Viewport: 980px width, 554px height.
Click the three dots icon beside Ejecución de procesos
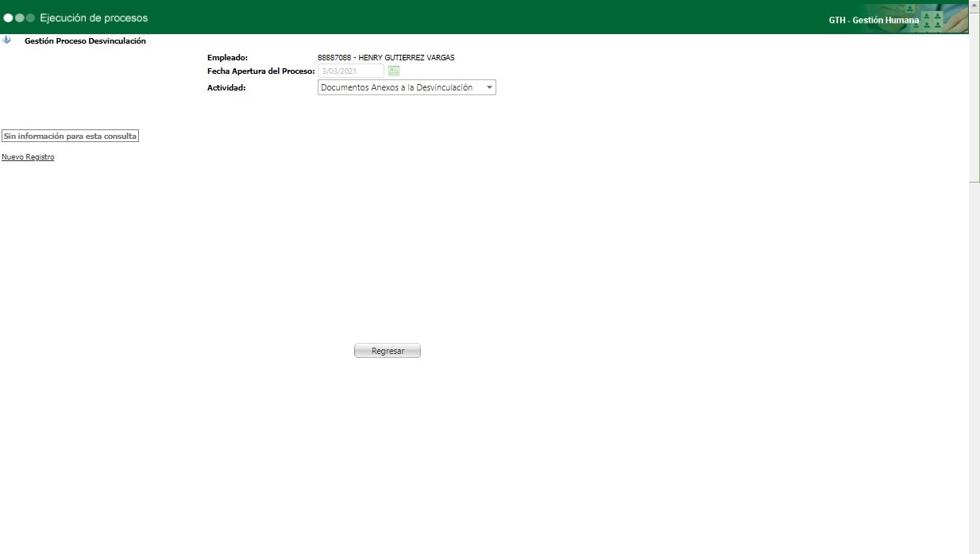click(19, 17)
